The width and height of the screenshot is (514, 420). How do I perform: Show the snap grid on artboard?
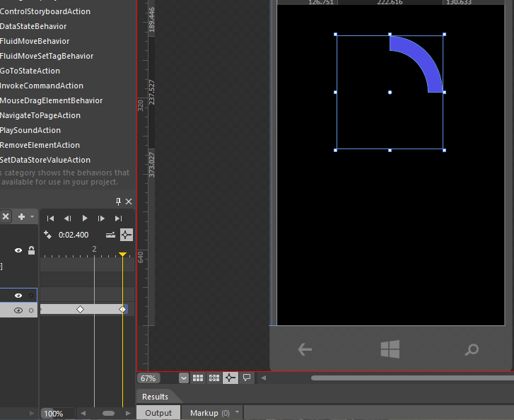[x=199, y=378]
